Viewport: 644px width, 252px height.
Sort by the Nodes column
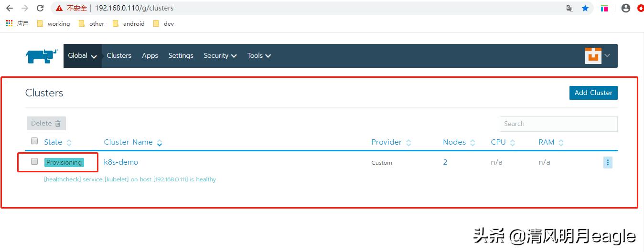click(x=459, y=142)
